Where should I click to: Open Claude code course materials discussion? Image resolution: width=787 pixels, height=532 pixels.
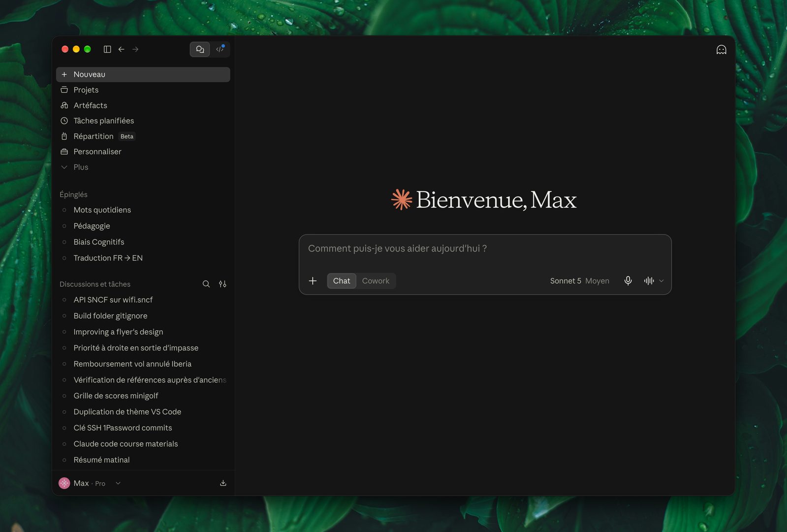pyautogui.click(x=143, y=444)
